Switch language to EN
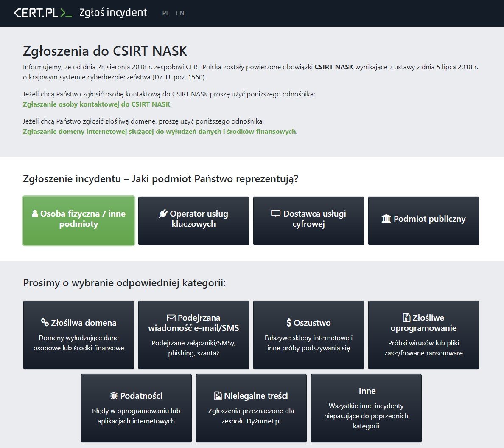The image size is (504, 448). coord(180,13)
